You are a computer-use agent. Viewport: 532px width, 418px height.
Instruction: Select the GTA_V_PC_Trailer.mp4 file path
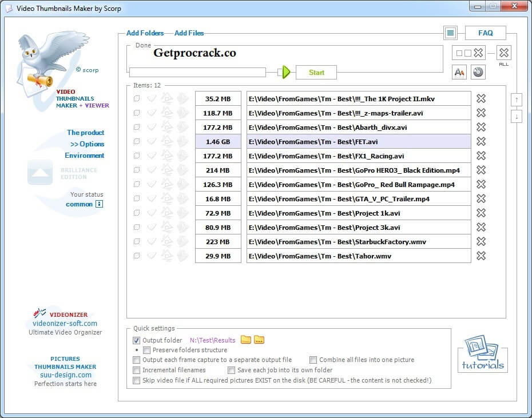(x=359, y=199)
